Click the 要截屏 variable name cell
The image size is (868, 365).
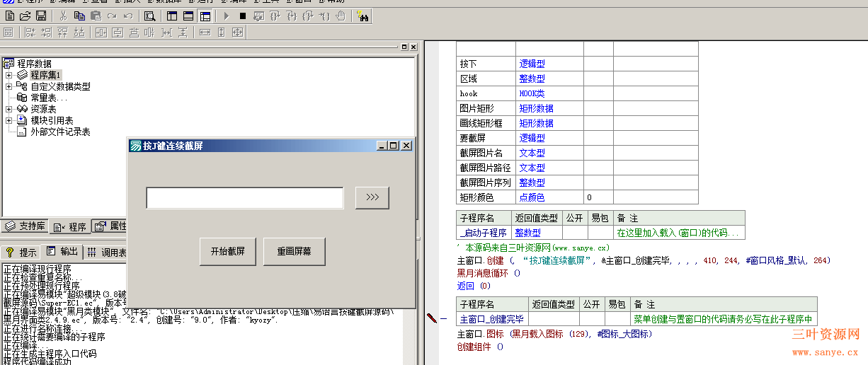pyautogui.click(x=486, y=138)
